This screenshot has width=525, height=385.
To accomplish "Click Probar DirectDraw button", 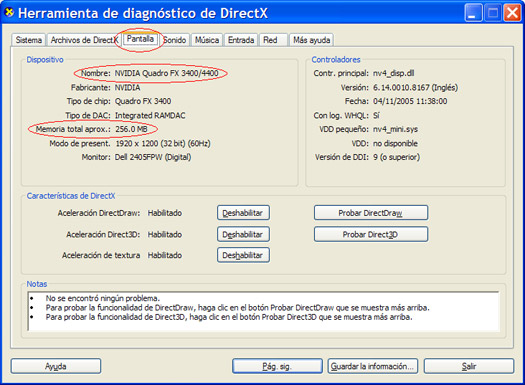I will [x=371, y=213].
